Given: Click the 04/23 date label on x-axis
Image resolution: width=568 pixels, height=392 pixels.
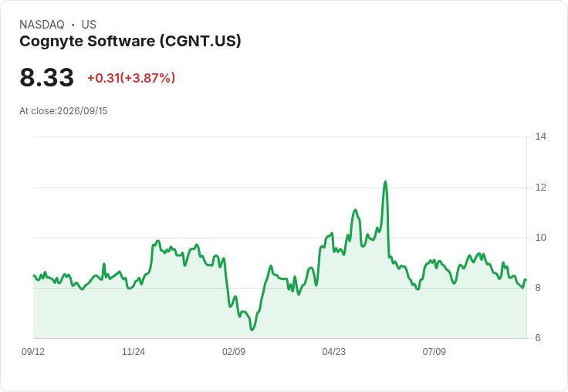Looking at the screenshot, I should tap(333, 351).
